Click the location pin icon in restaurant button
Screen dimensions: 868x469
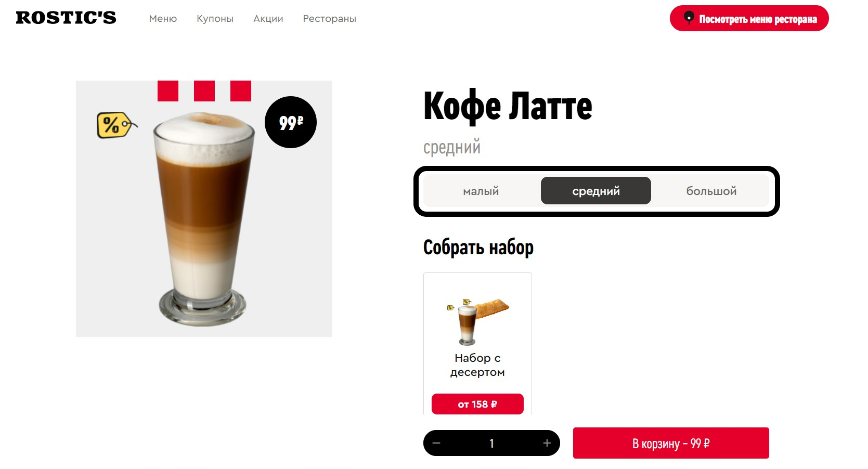(689, 18)
